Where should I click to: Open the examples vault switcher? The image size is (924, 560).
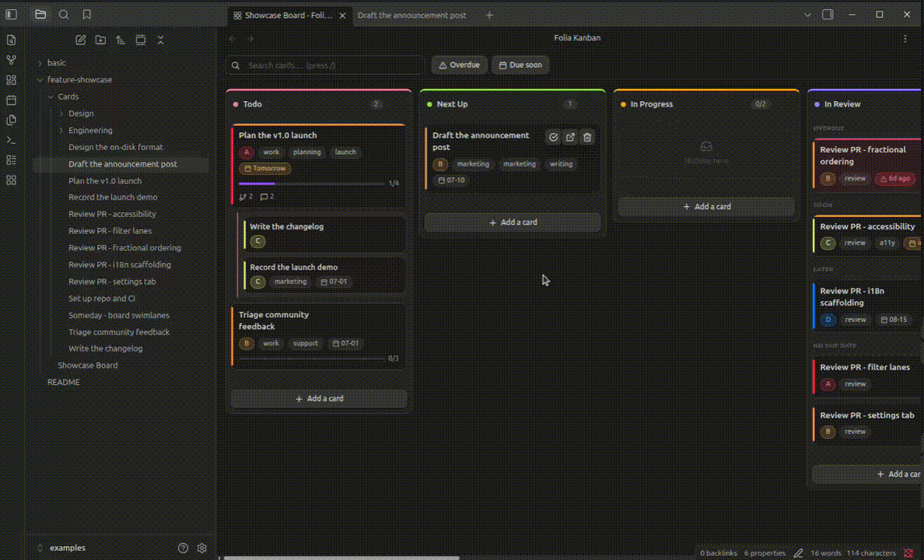point(61,548)
